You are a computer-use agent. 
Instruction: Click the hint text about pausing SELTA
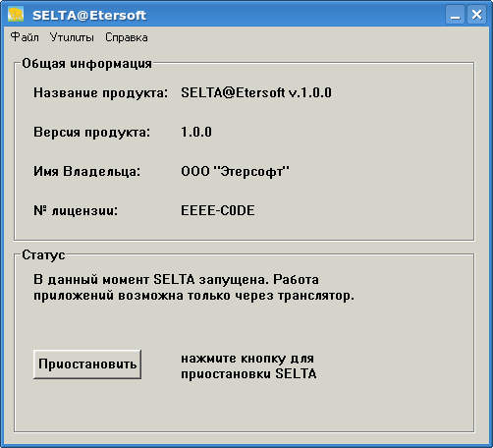(248, 366)
